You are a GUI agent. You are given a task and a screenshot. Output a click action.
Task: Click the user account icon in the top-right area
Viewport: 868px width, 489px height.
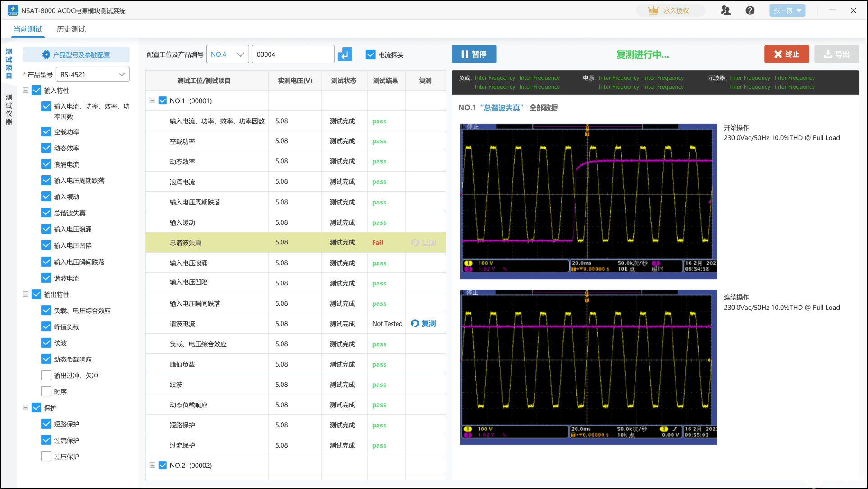coord(726,11)
